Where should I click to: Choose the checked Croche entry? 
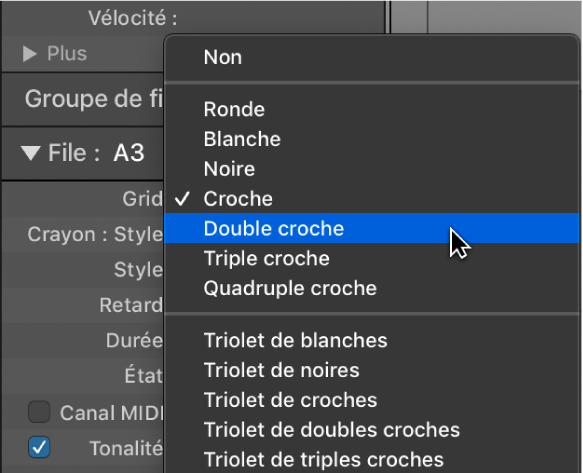coord(372,199)
